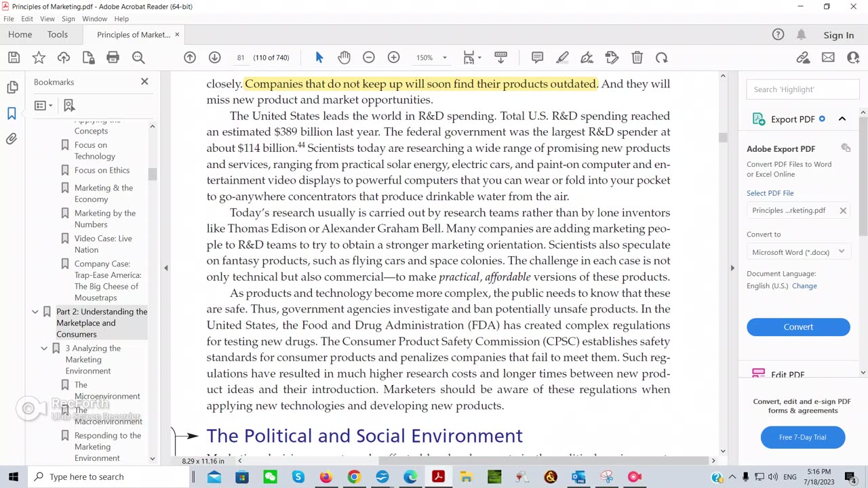The width and height of the screenshot is (868, 488).
Task: Open Firefox from taskbar
Action: click(x=326, y=477)
